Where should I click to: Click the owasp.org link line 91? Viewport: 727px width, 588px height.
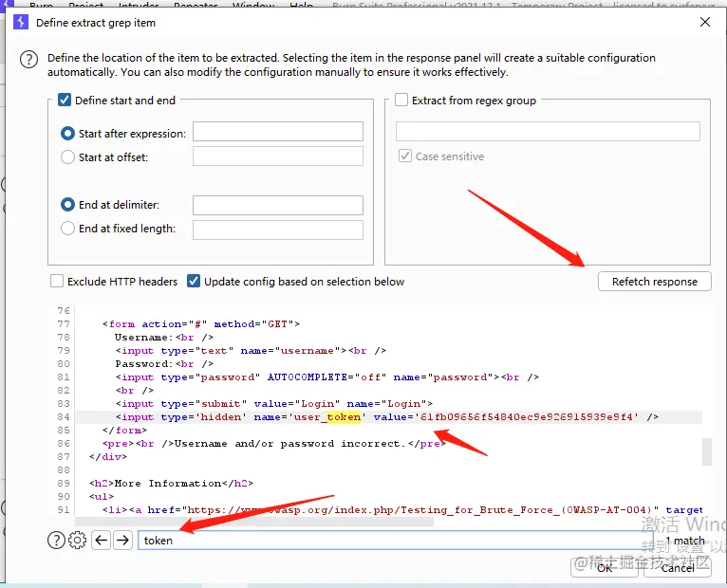coord(402,509)
